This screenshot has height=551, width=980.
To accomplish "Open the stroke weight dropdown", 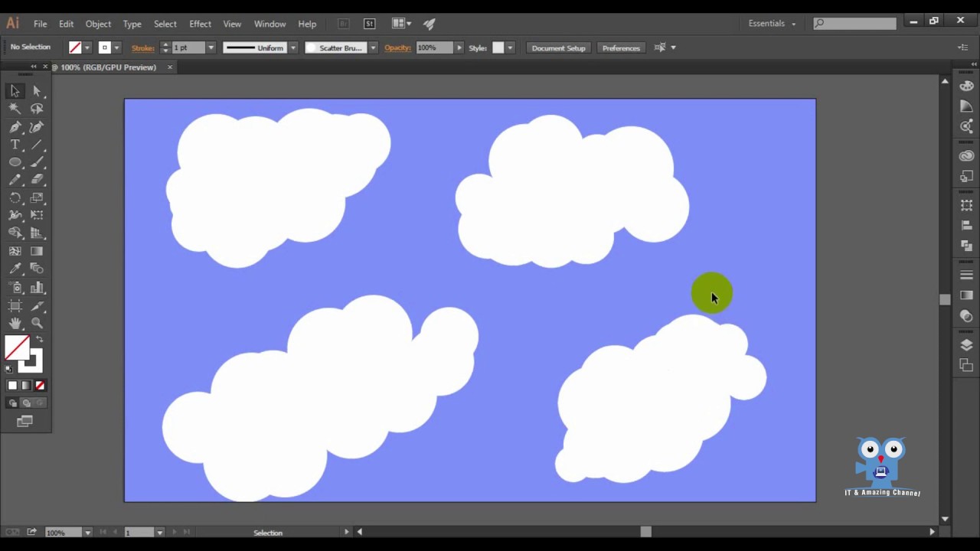I will click(x=211, y=47).
